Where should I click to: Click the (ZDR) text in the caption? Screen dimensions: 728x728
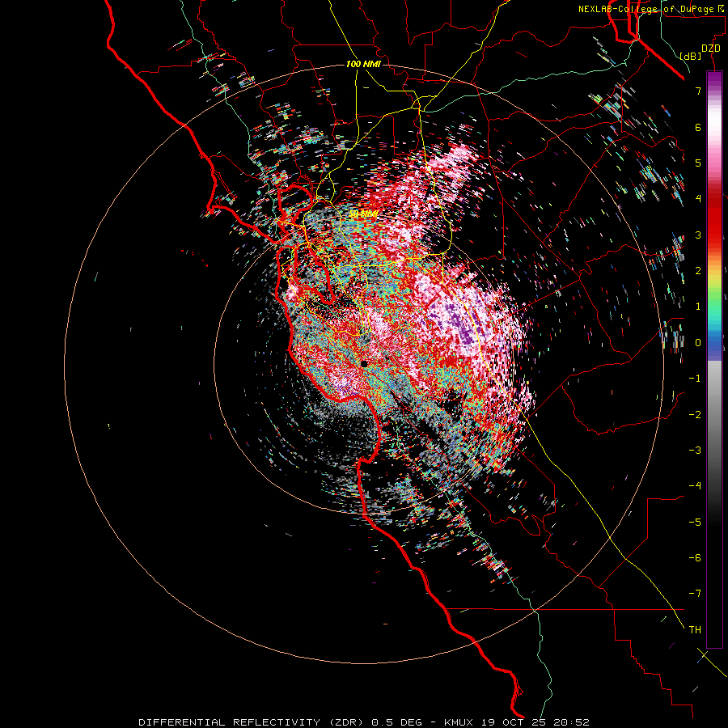point(346,722)
